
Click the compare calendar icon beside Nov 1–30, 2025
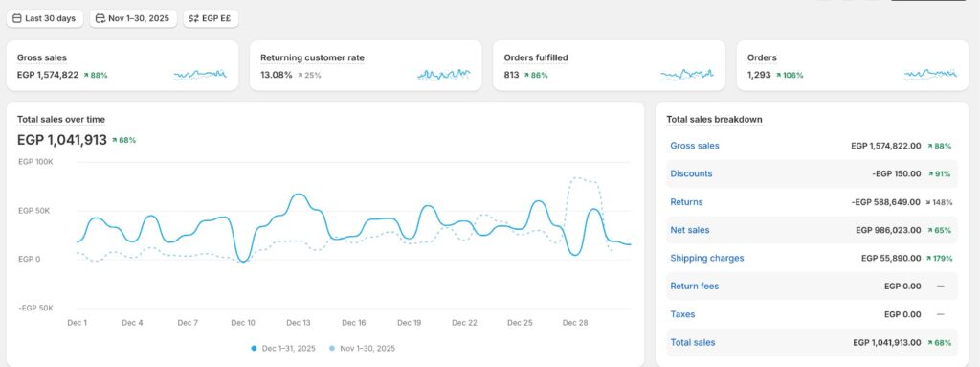(x=100, y=19)
